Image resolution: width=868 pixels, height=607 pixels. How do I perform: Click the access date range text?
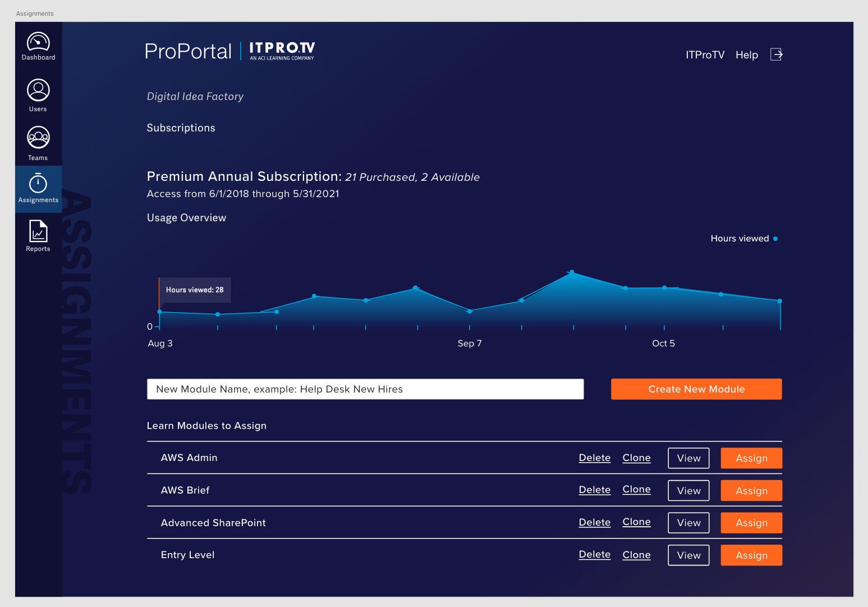[x=243, y=194]
